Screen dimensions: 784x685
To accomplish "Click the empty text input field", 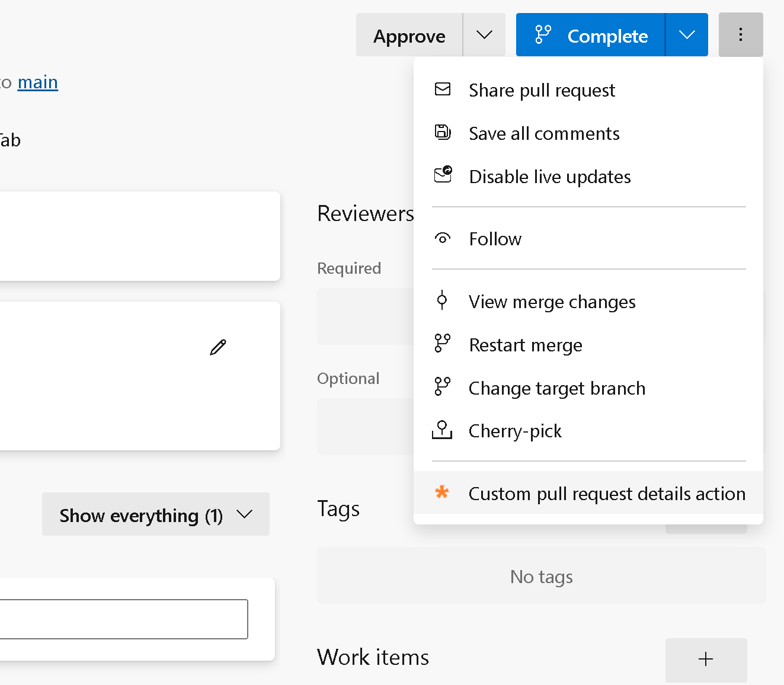I will pos(124,619).
